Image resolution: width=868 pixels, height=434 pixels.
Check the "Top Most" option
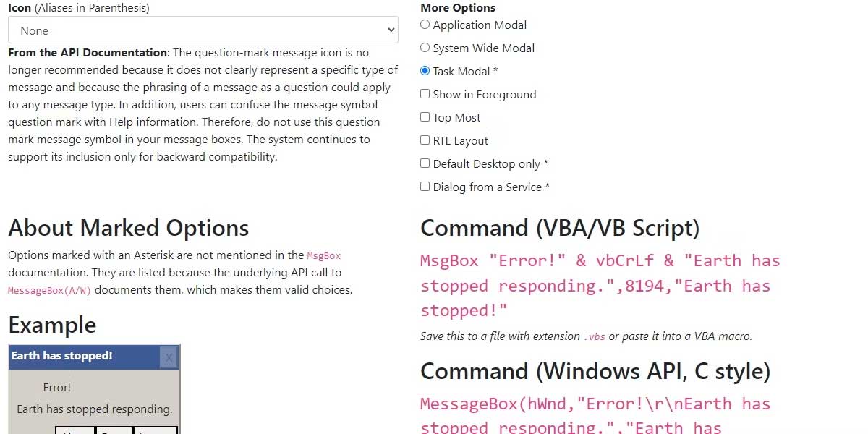click(425, 117)
